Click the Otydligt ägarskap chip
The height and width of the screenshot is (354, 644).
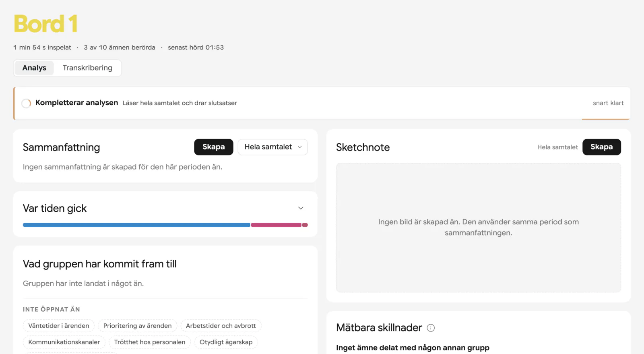coord(226,342)
